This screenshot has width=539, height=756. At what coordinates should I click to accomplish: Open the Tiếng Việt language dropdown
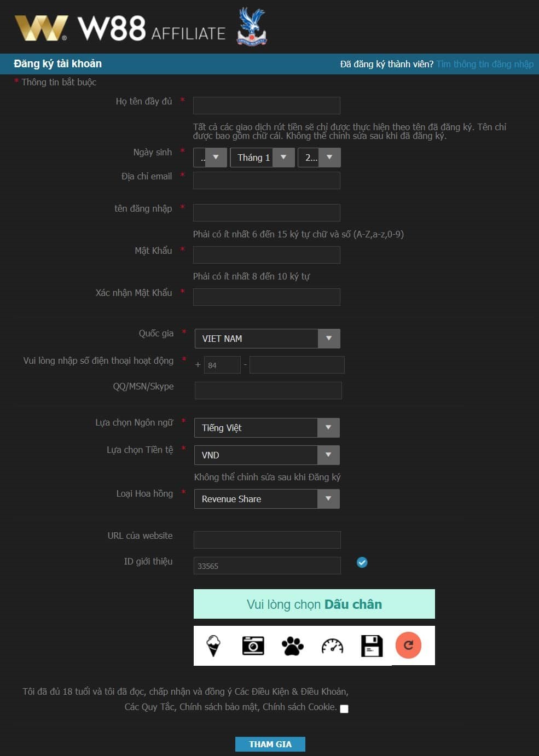[267, 428]
